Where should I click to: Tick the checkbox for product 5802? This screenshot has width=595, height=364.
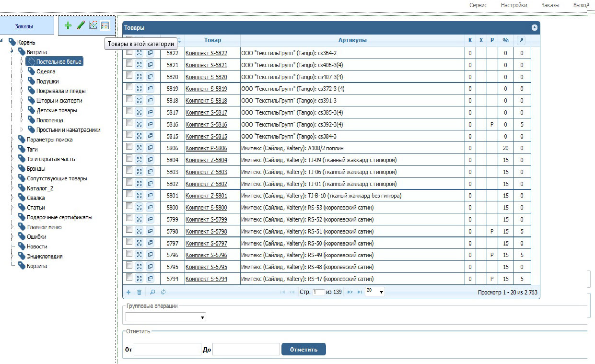coord(129,182)
